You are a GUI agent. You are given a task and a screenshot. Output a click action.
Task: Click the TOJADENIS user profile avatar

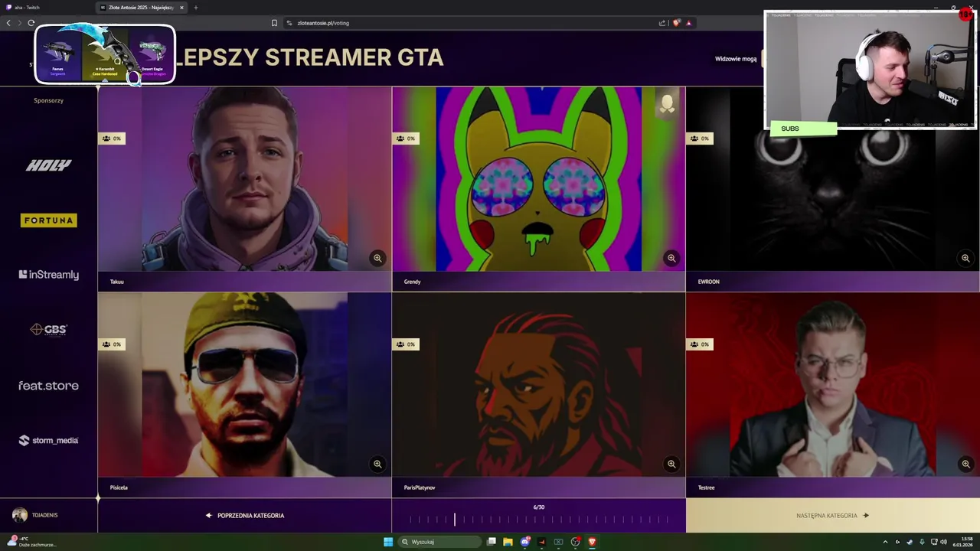pyautogui.click(x=20, y=515)
